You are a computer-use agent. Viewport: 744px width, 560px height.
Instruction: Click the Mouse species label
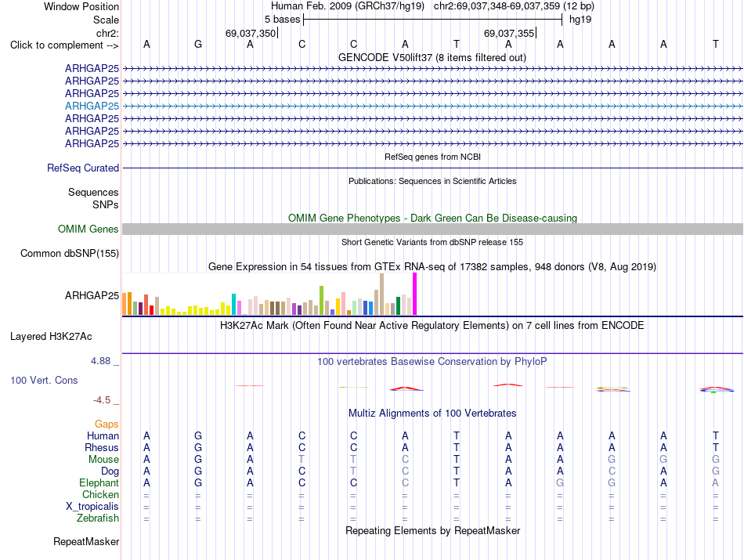tap(103, 460)
